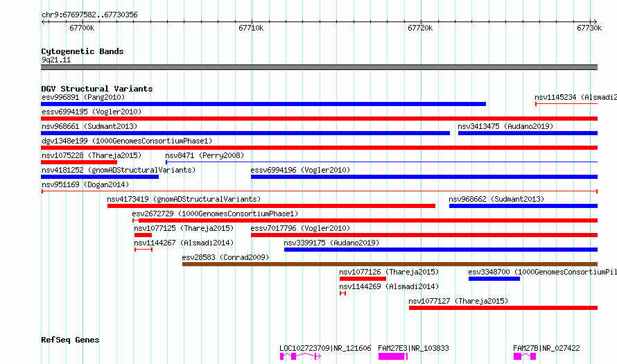The image size is (617, 364).
Task: Click the 9q21.11 band label
Action: click(56, 60)
